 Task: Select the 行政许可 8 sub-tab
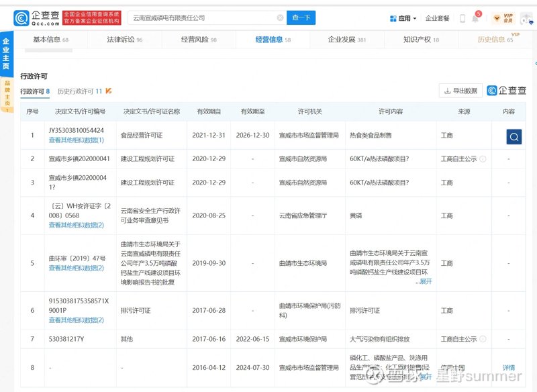pyautogui.click(x=35, y=91)
